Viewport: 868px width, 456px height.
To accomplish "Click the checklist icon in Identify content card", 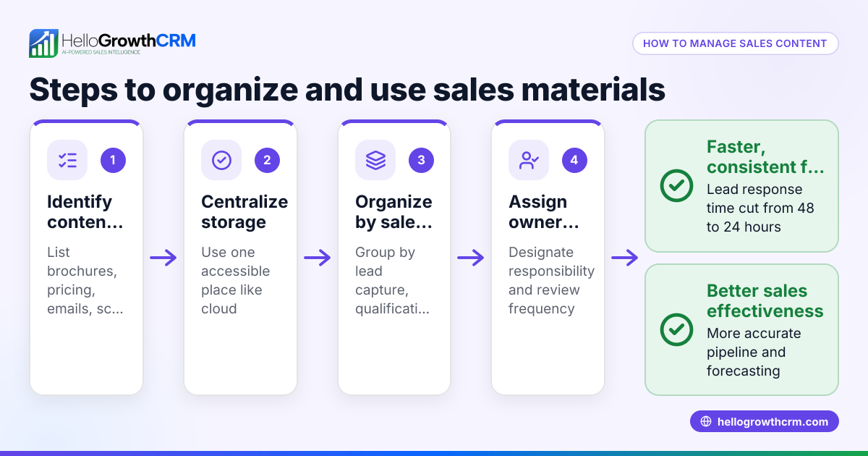I will (67, 160).
